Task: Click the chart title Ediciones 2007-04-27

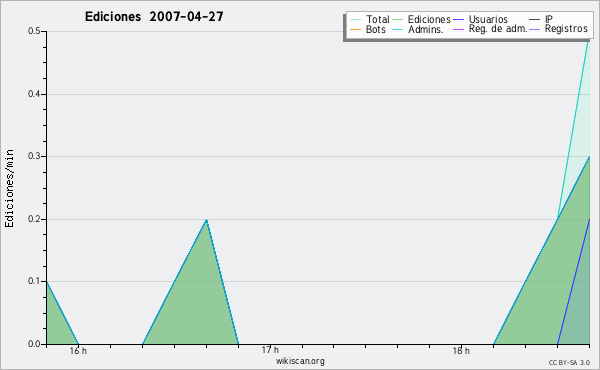Action: [x=154, y=17]
